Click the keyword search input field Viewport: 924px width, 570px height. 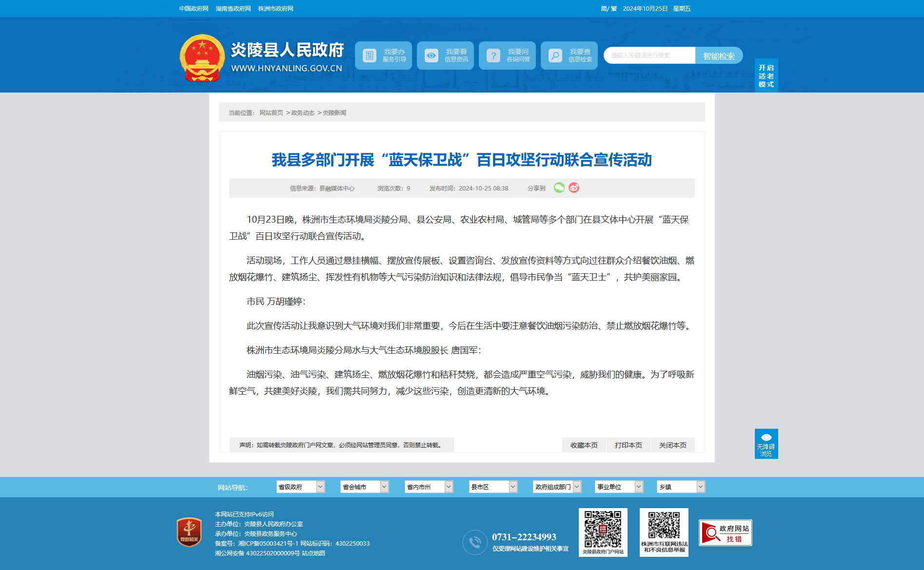649,56
